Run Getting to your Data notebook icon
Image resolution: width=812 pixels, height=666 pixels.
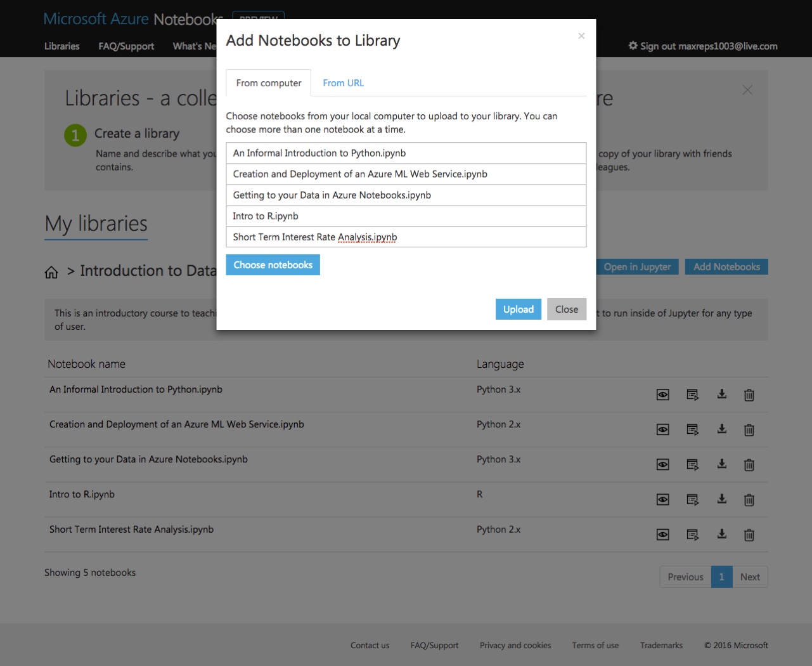pos(692,465)
